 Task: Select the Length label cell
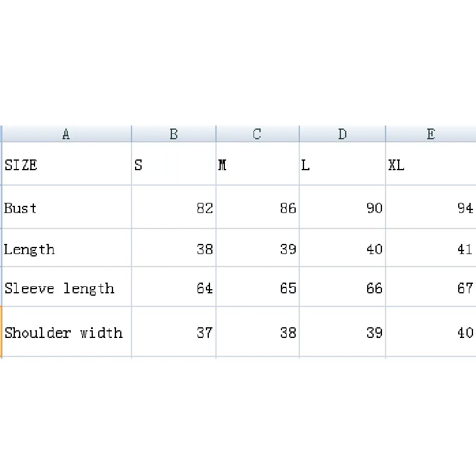[66, 249]
